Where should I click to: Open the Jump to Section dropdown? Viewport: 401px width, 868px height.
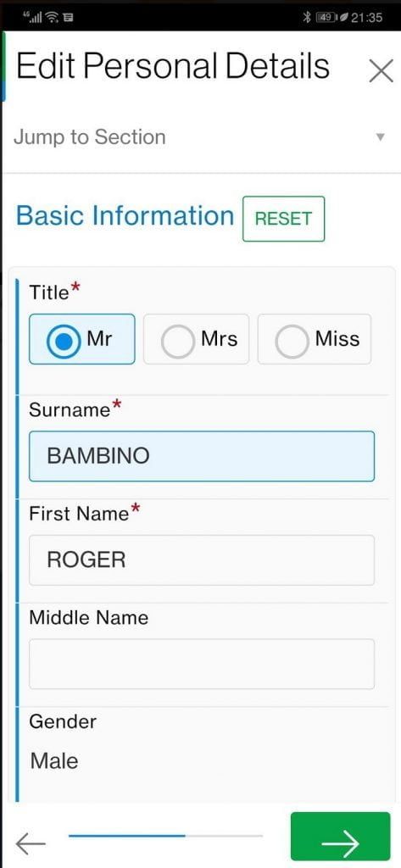200,136
